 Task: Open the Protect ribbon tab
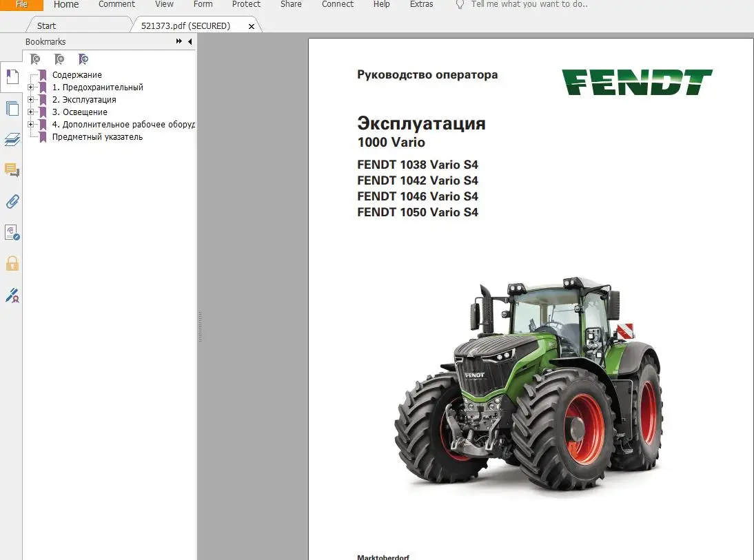pos(246,4)
